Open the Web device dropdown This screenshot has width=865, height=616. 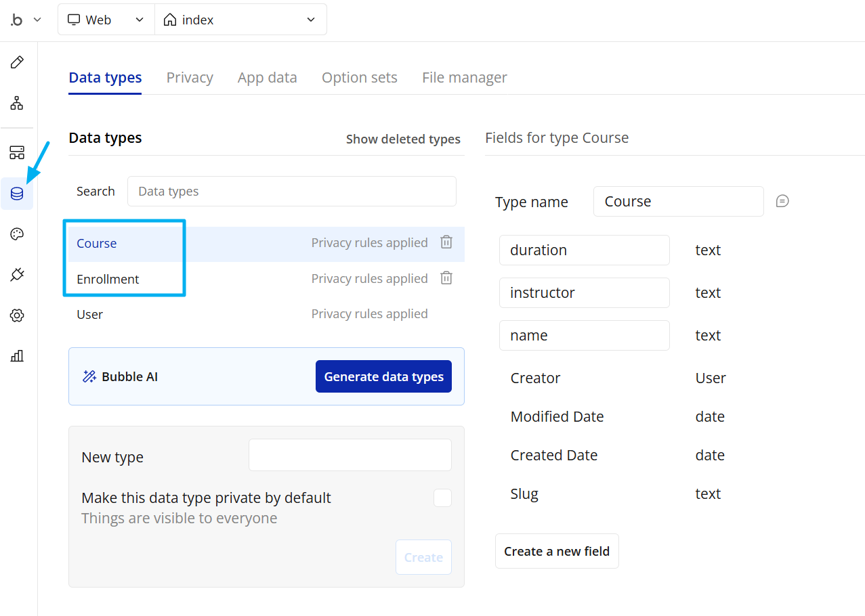pyautogui.click(x=105, y=19)
